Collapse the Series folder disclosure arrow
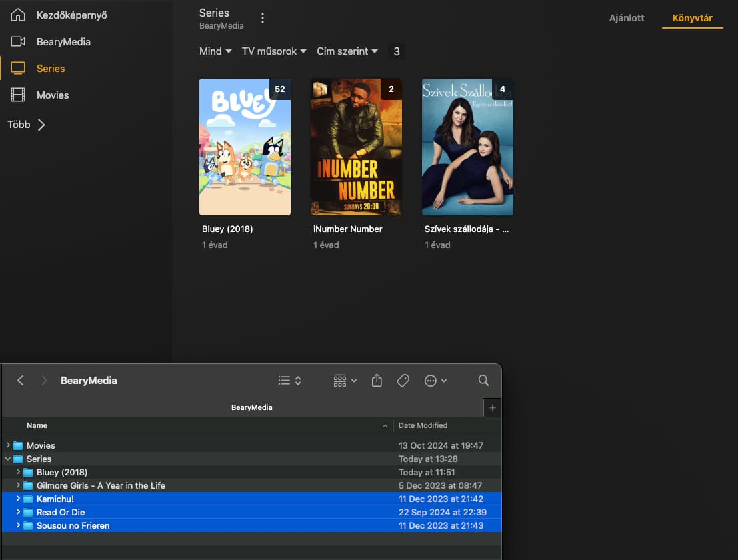738x560 pixels. click(x=8, y=459)
